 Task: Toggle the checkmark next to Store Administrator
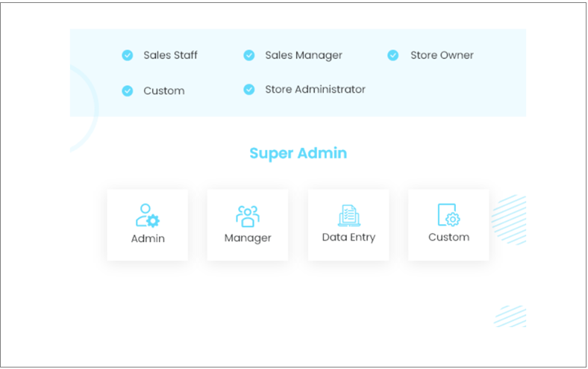tap(249, 90)
